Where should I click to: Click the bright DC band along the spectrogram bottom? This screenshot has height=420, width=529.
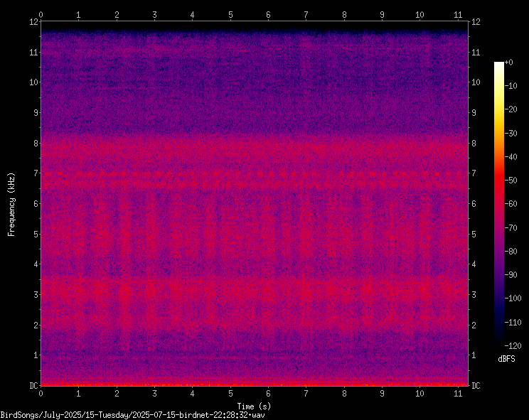click(x=255, y=384)
